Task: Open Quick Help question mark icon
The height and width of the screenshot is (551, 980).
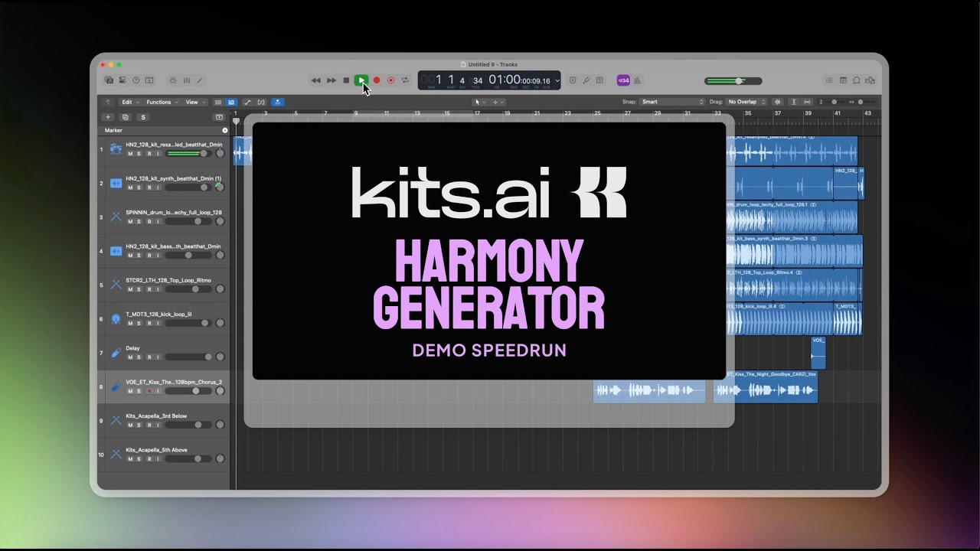Action: tap(136, 80)
